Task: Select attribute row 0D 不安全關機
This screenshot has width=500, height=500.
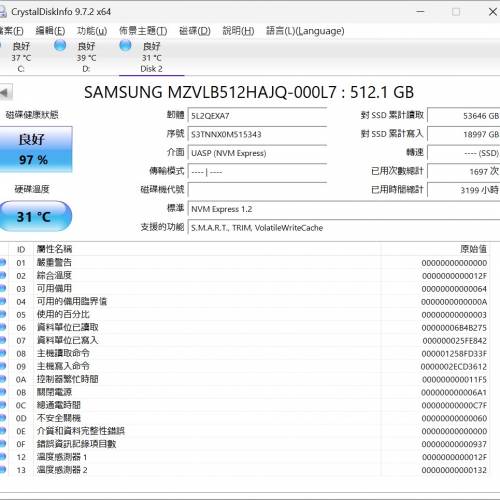Action: 244,418
